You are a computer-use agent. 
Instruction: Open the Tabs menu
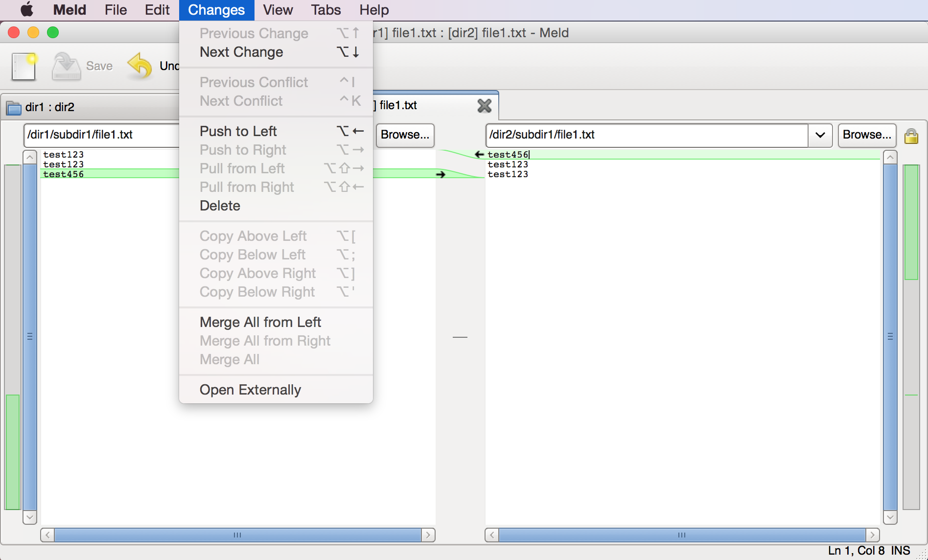tap(325, 10)
